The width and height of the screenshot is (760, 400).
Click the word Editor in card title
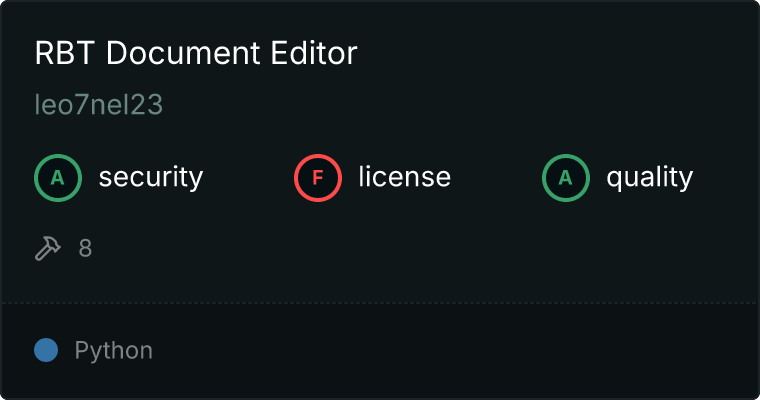314,52
